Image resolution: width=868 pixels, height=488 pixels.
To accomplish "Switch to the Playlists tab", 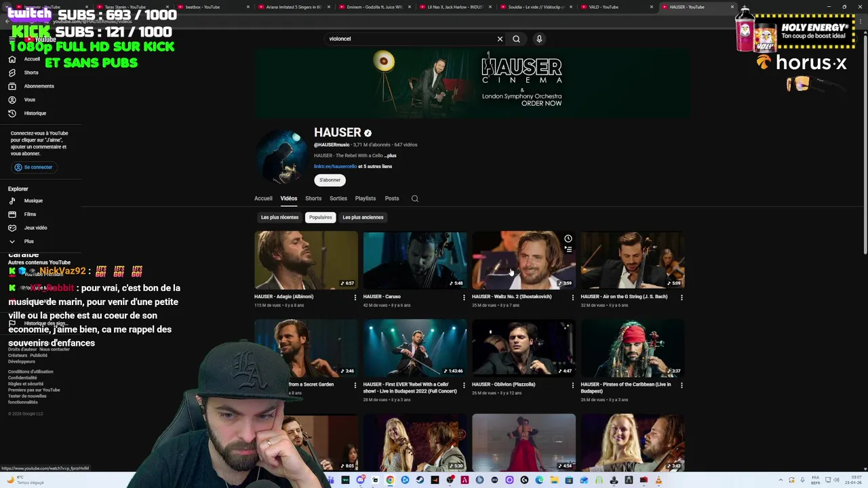I will click(x=366, y=199).
